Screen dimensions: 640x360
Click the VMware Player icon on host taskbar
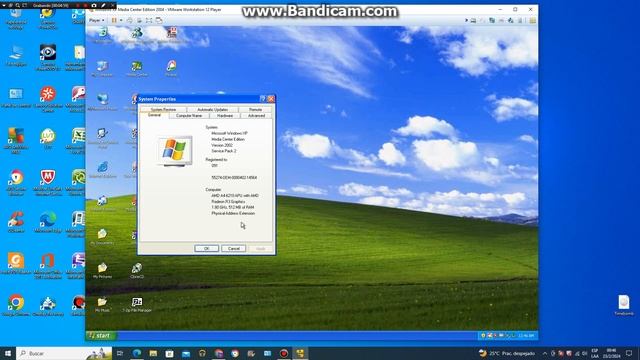300,353
